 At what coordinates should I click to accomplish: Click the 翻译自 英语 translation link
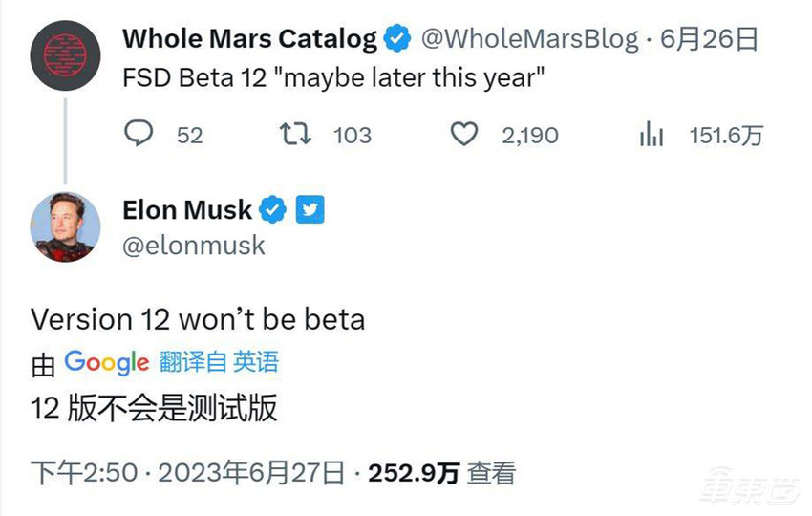(x=220, y=362)
